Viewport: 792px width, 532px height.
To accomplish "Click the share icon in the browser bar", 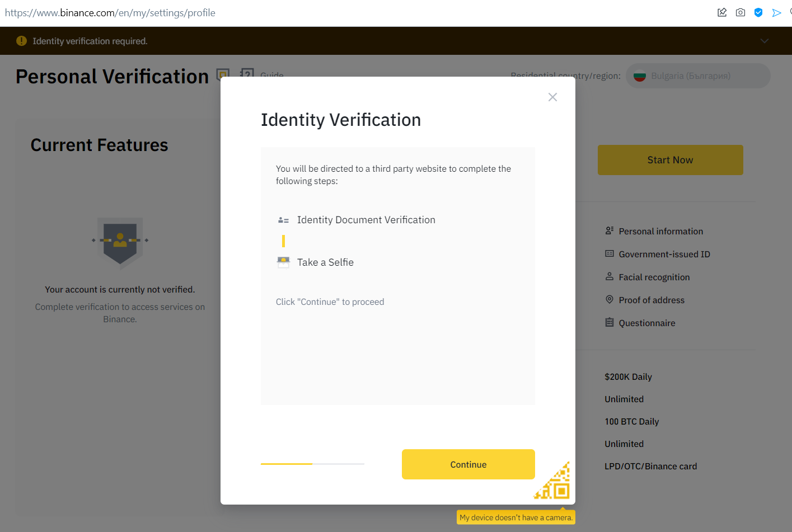I will click(x=722, y=12).
